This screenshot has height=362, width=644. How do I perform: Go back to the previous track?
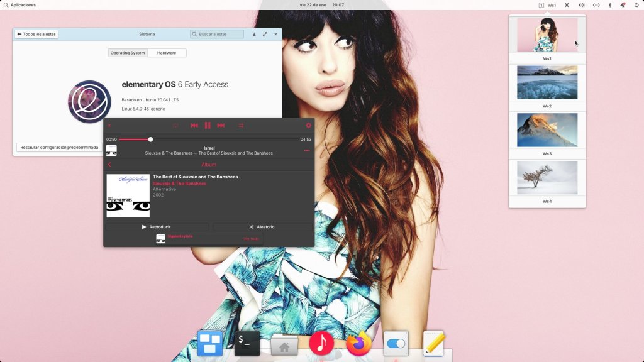(x=194, y=126)
